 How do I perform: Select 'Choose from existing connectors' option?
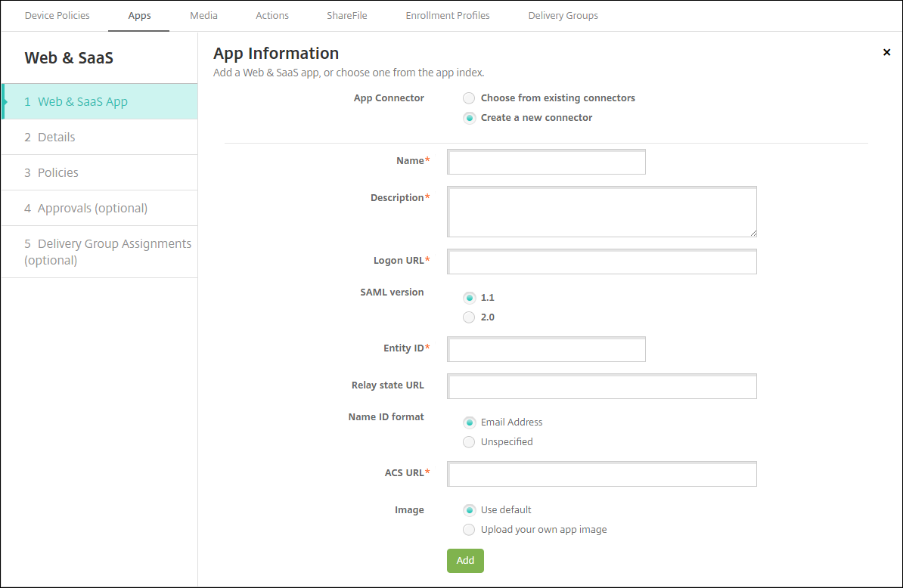tap(469, 98)
